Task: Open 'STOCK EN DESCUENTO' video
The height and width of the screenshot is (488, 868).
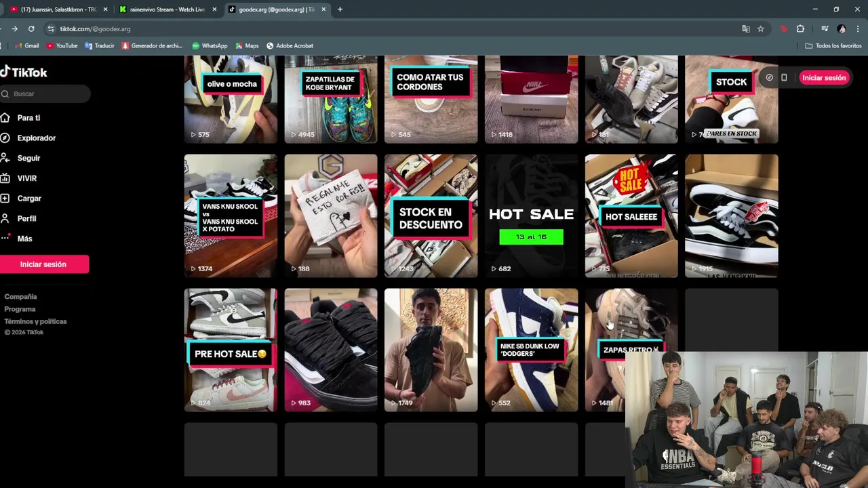Action: pos(431,216)
